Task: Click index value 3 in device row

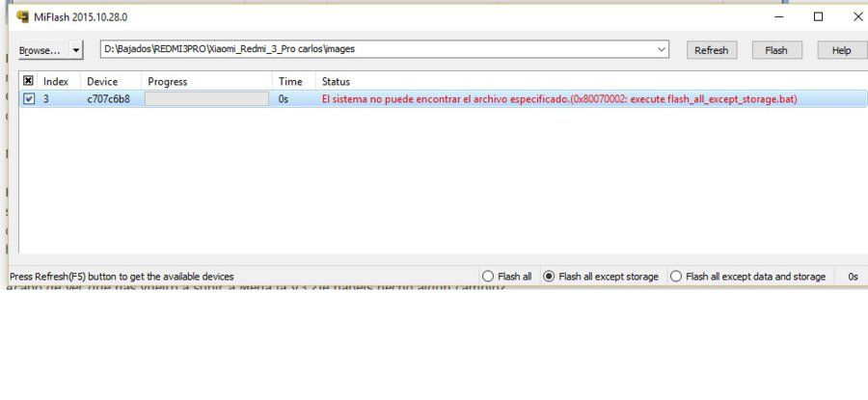Action: pos(46,99)
